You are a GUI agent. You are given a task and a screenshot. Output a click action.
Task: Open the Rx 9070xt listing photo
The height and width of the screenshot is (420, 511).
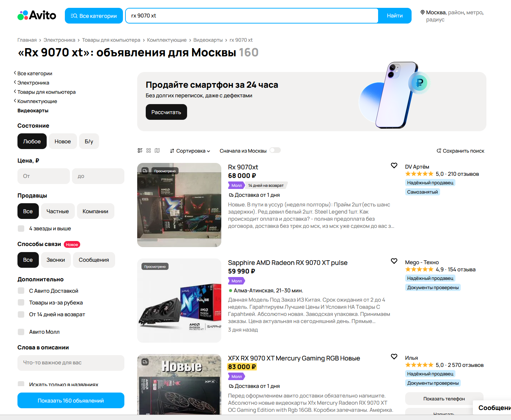tap(179, 205)
